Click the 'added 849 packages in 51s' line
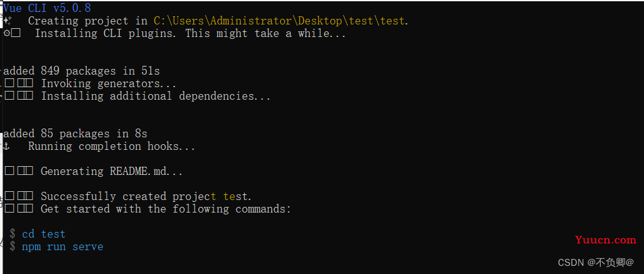 (x=82, y=71)
